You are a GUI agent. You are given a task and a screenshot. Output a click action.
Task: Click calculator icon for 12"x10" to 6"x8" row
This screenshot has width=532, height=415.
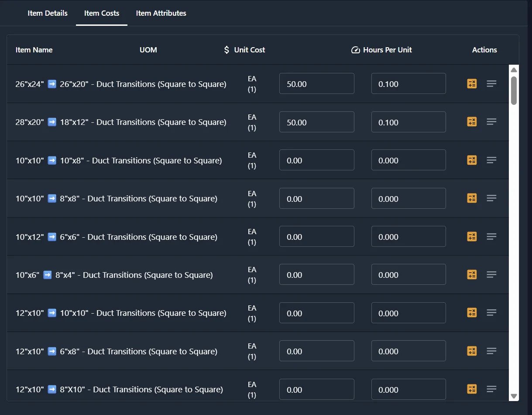[x=472, y=351]
